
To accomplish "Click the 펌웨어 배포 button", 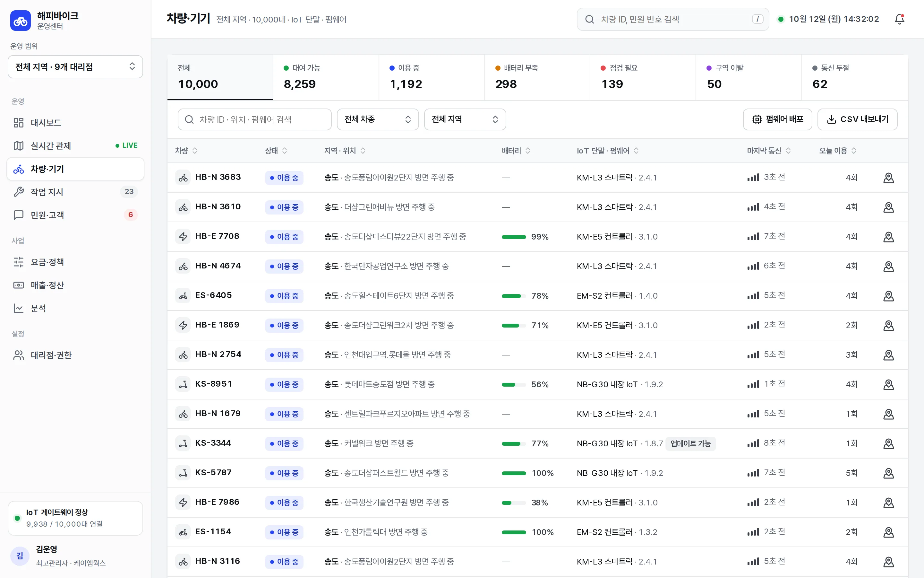I will pos(777,119).
